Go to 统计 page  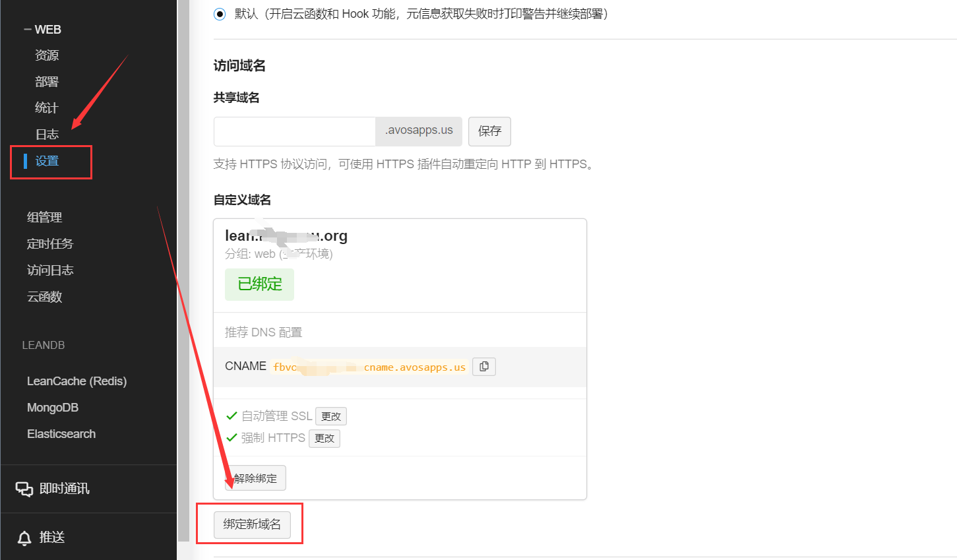tap(47, 108)
